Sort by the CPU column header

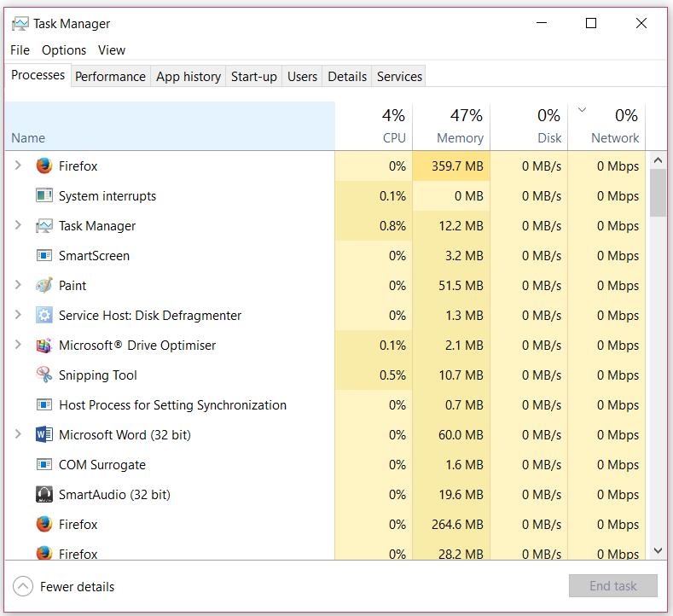point(374,126)
